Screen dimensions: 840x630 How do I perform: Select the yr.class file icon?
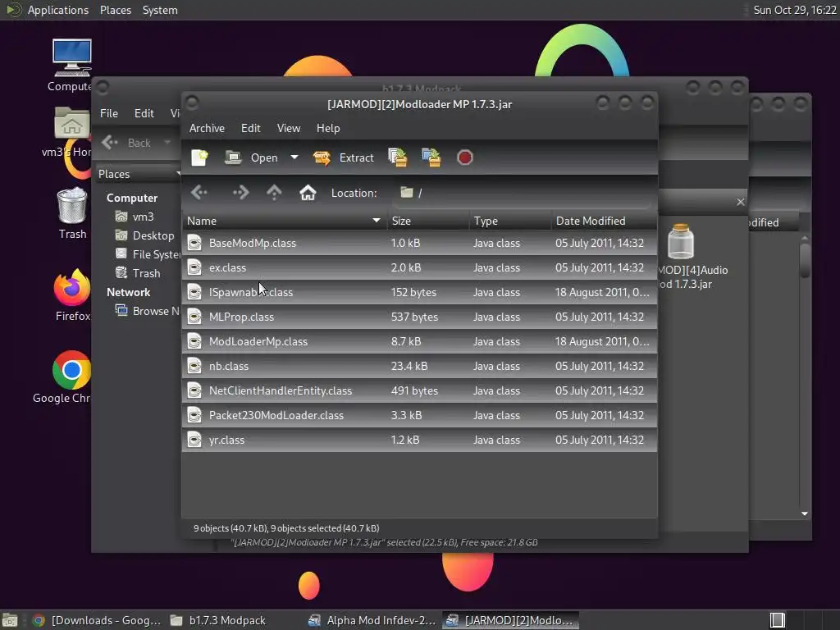tap(194, 440)
